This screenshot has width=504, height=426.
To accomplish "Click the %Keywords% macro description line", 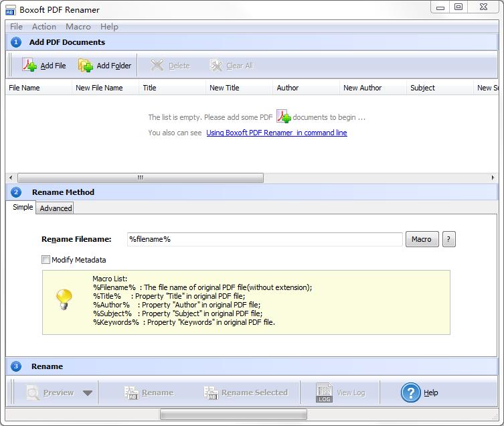I will (184, 322).
